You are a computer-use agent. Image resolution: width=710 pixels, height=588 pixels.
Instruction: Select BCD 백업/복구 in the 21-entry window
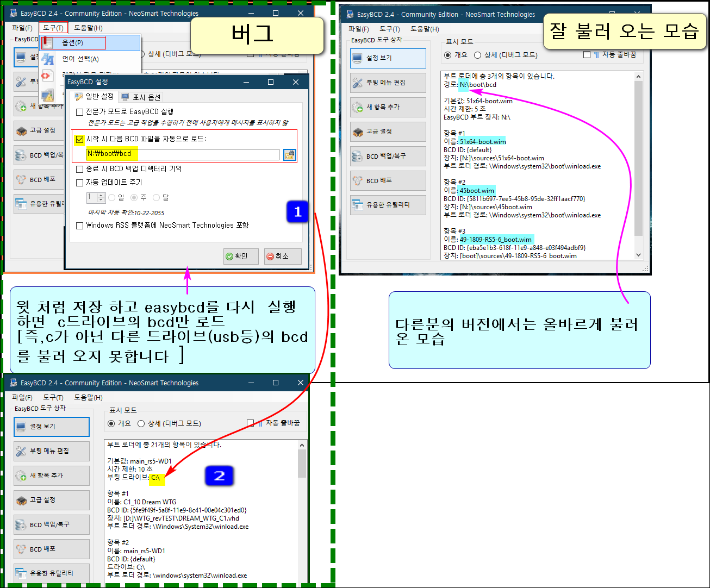52,524
